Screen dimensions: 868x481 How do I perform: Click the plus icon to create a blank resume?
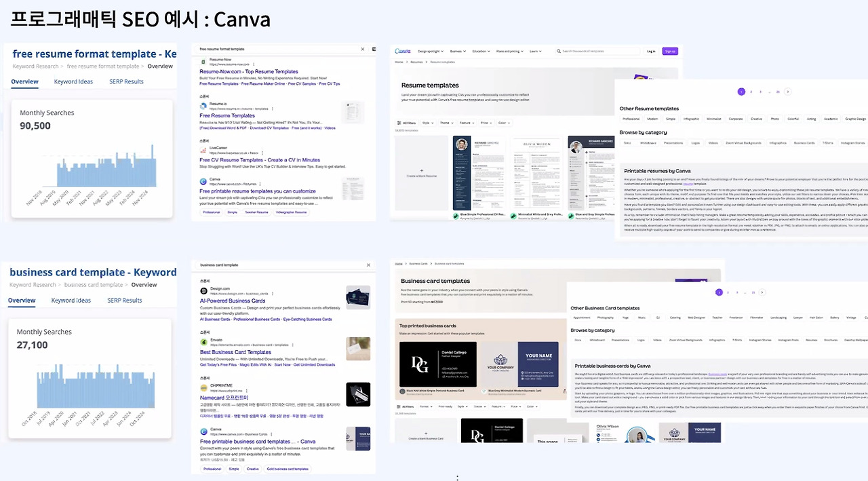421,170
